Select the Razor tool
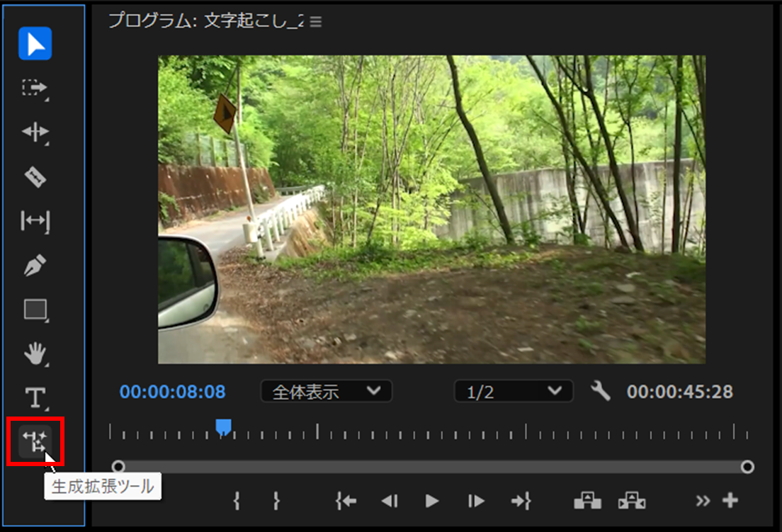 [x=34, y=176]
